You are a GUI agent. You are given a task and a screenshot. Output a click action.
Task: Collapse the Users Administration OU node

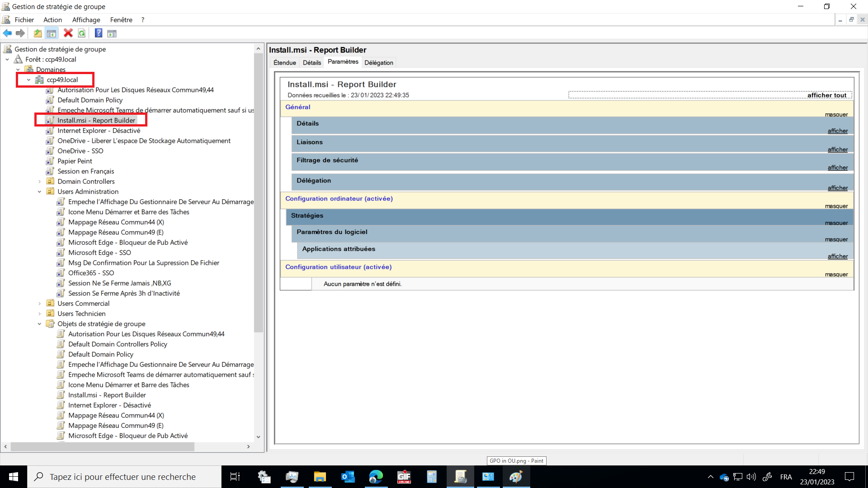[39, 192]
